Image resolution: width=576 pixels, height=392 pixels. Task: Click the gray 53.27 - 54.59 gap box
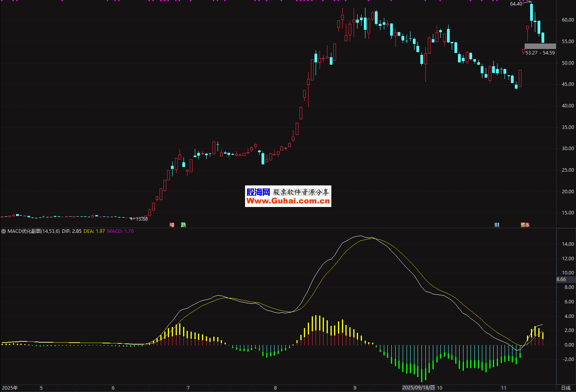[x=540, y=46]
